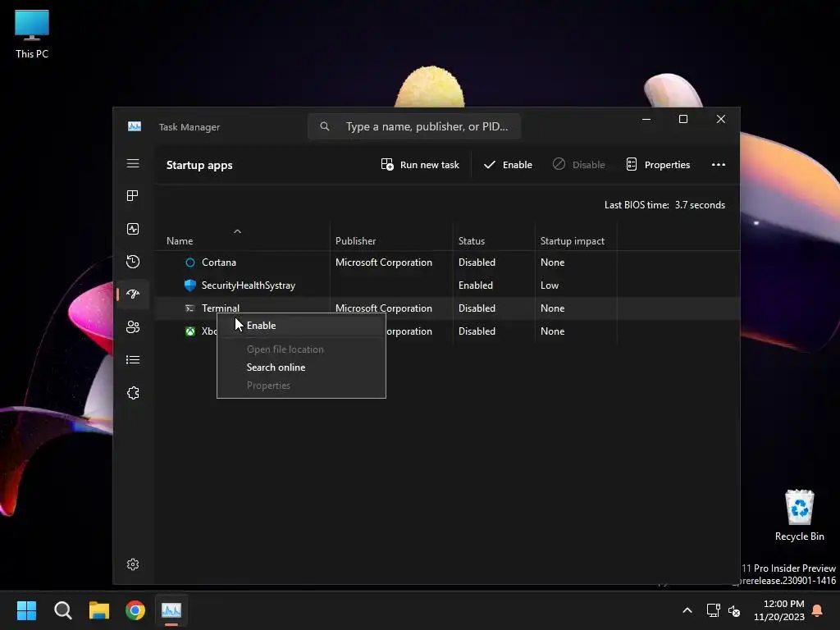
Task: Click the Last BIOS time value
Action: click(700, 205)
